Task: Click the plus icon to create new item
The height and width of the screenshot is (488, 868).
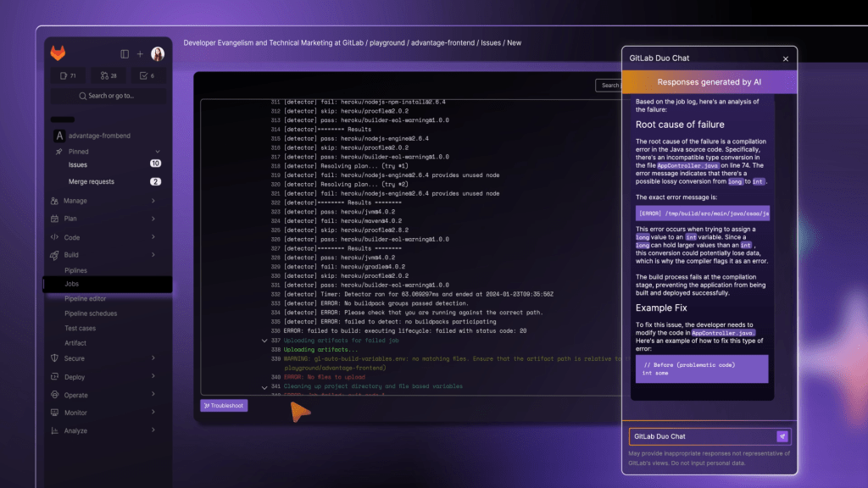Action: (x=139, y=53)
